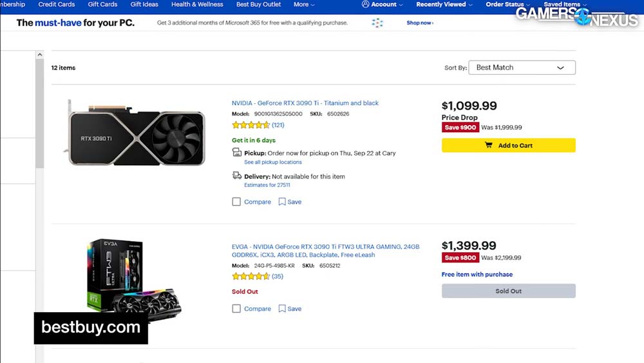
Task: Expand the Recently Viewed dropdown
Action: [x=444, y=5]
